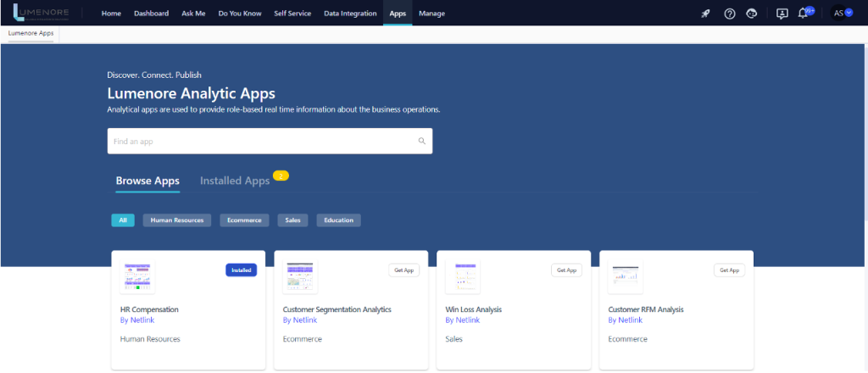Click the rocket icon in the header
The height and width of the screenshot is (373, 868).
pos(705,14)
